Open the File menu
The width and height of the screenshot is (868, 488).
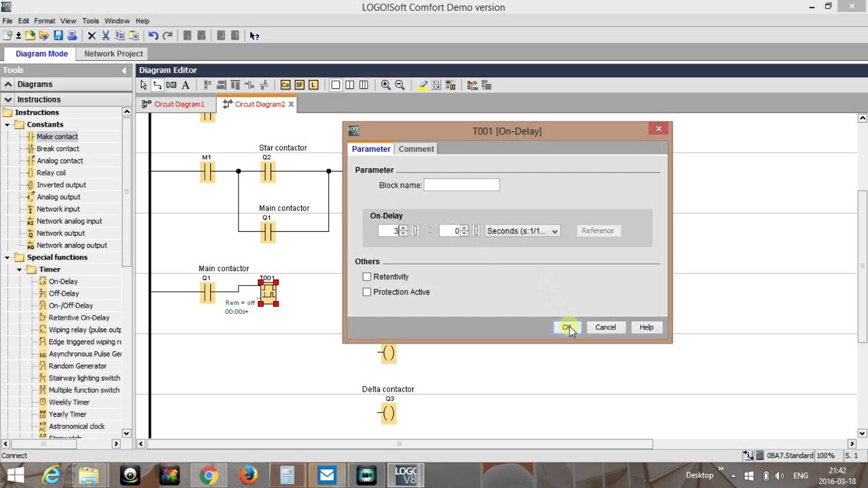(7, 21)
